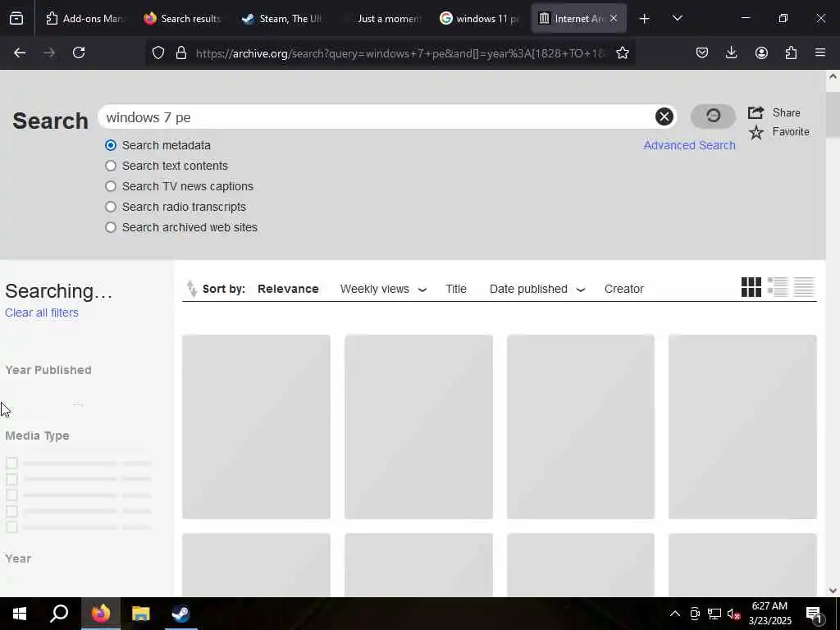Open Windows Start menu
Image resolution: width=840 pixels, height=630 pixels.
(x=20, y=614)
